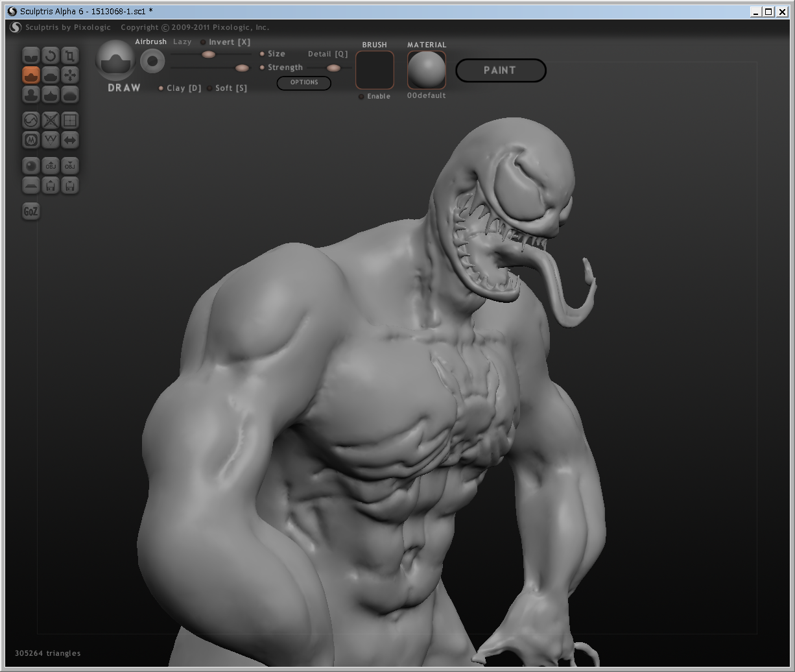Click the large DRAW brush sphere icon
The image size is (795, 672).
pos(116,60)
